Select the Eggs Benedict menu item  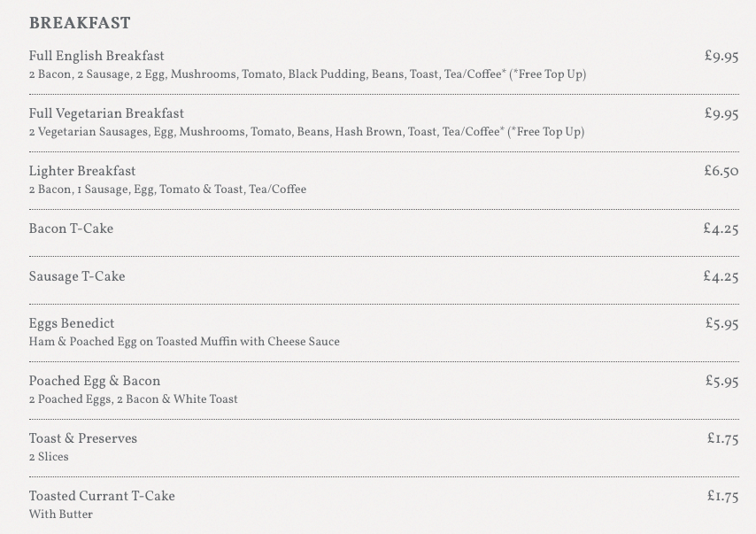[72, 324]
